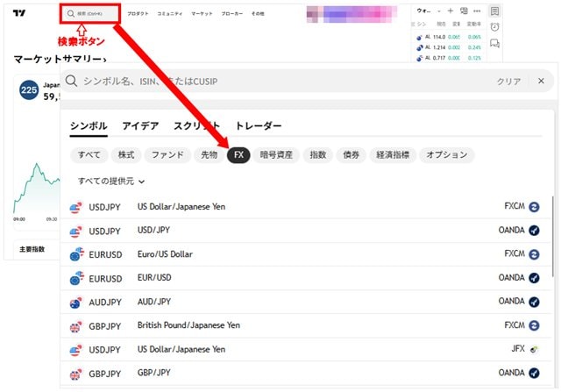Close the symbol search dialog with X
Screen dimensions: 561x392
click(x=541, y=81)
